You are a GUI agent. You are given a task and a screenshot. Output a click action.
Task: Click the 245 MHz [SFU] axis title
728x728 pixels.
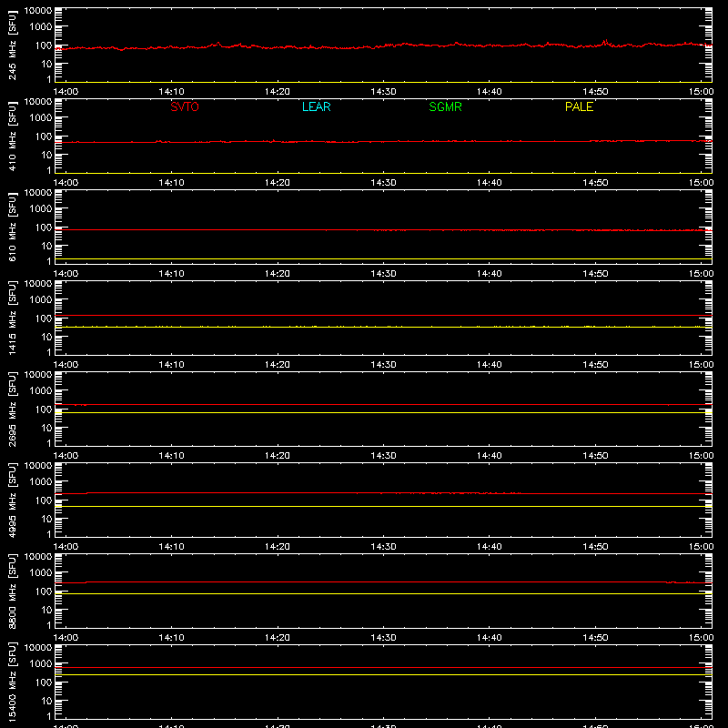pyautogui.click(x=12, y=45)
